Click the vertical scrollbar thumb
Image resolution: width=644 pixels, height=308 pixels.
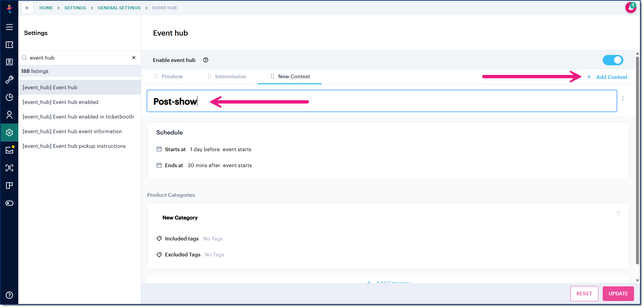(637, 160)
